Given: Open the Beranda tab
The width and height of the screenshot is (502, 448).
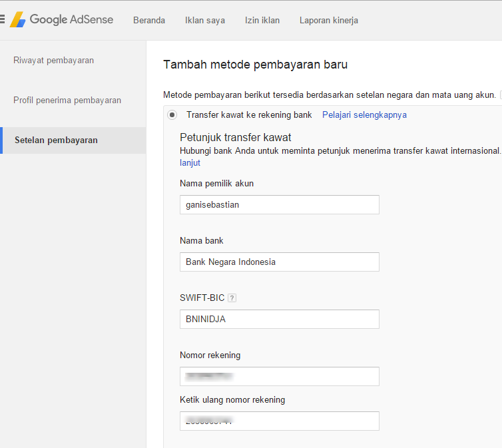Looking at the screenshot, I should 149,20.
